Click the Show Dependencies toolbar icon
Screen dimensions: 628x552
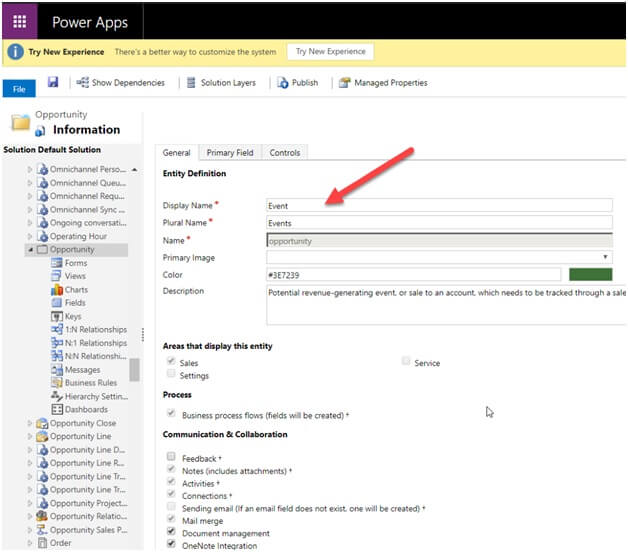(83, 83)
